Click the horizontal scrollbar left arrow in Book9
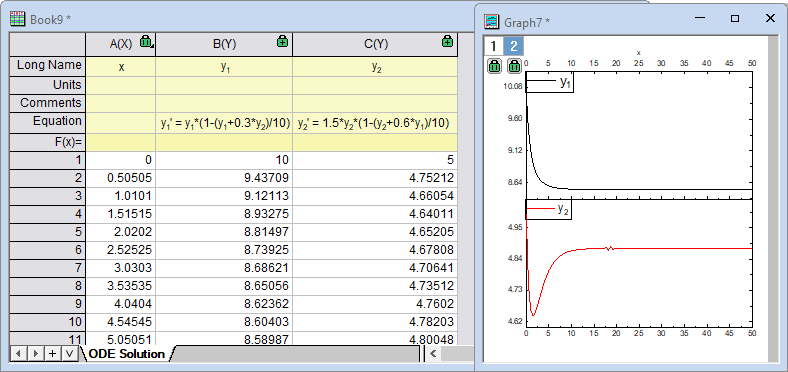Viewport: 788px width, 372px height. 433,354
